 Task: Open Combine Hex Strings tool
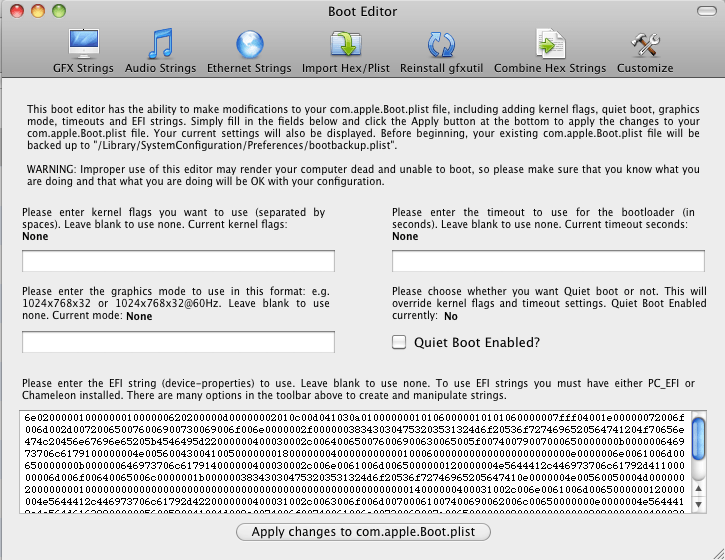[550, 51]
